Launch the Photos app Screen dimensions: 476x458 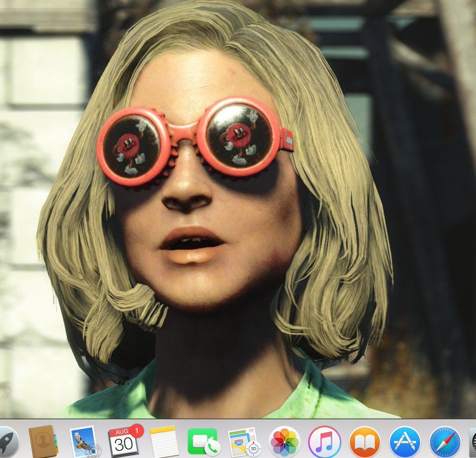click(284, 442)
